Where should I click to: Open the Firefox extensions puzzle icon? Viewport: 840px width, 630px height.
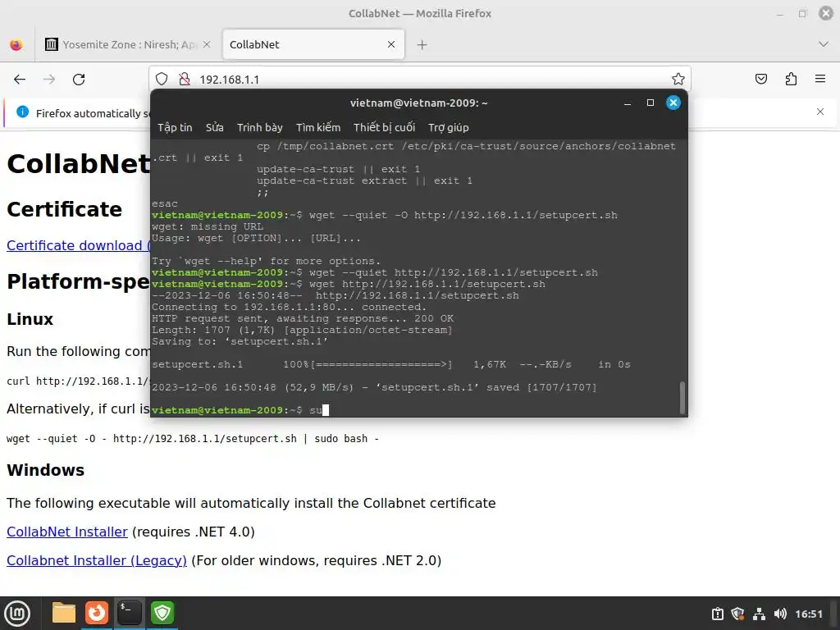(791, 80)
